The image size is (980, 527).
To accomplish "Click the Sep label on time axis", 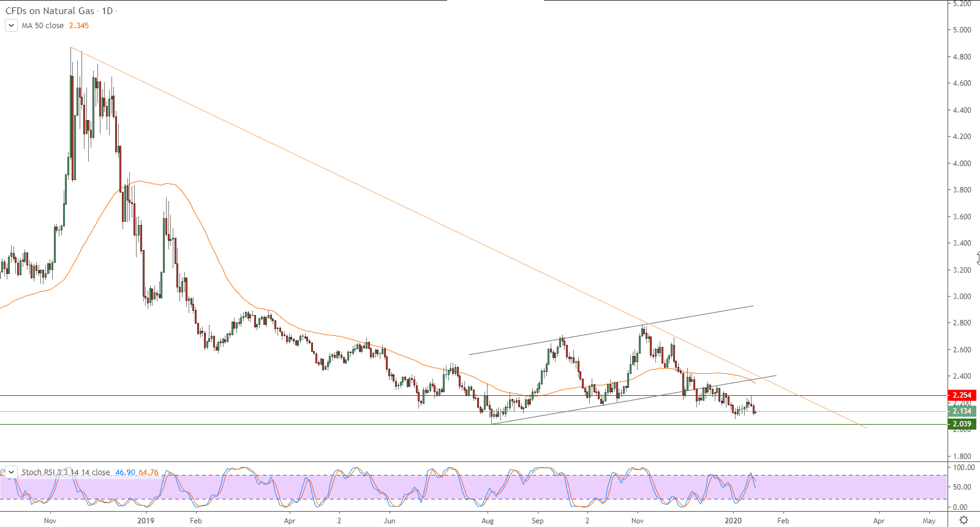I will tap(537, 521).
